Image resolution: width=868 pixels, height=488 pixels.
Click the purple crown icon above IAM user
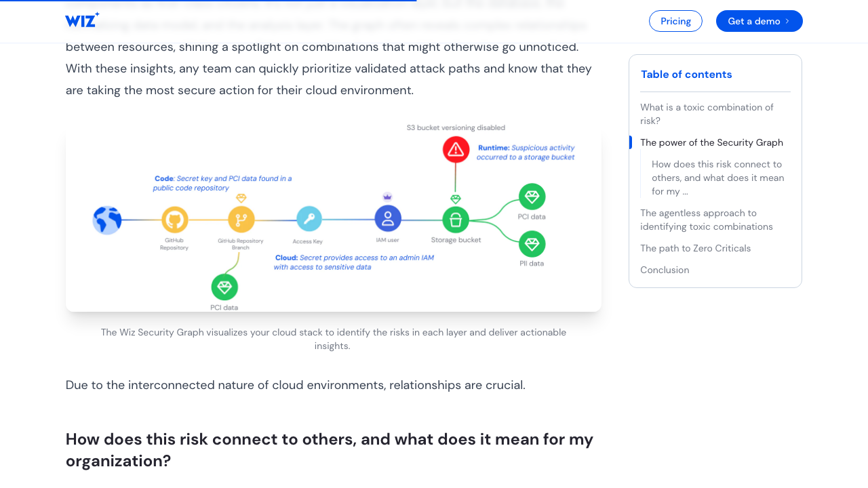pyautogui.click(x=387, y=197)
